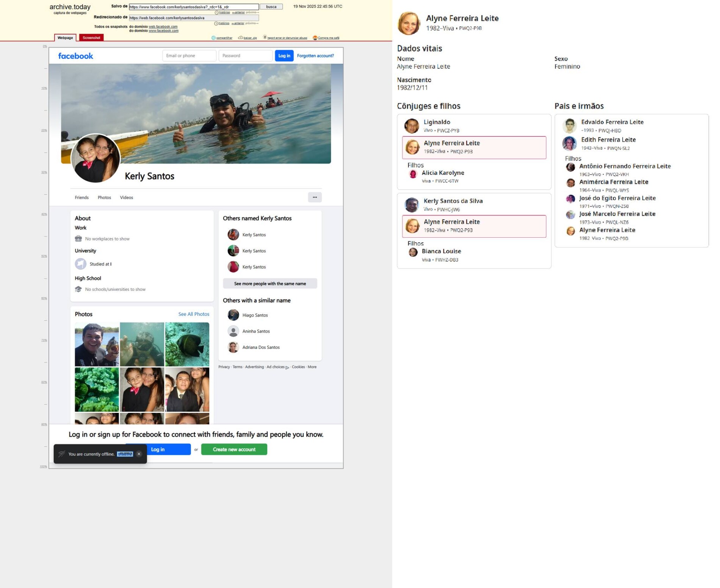Click the Password input field
Screen dimensions: 720x588
[245, 56]
